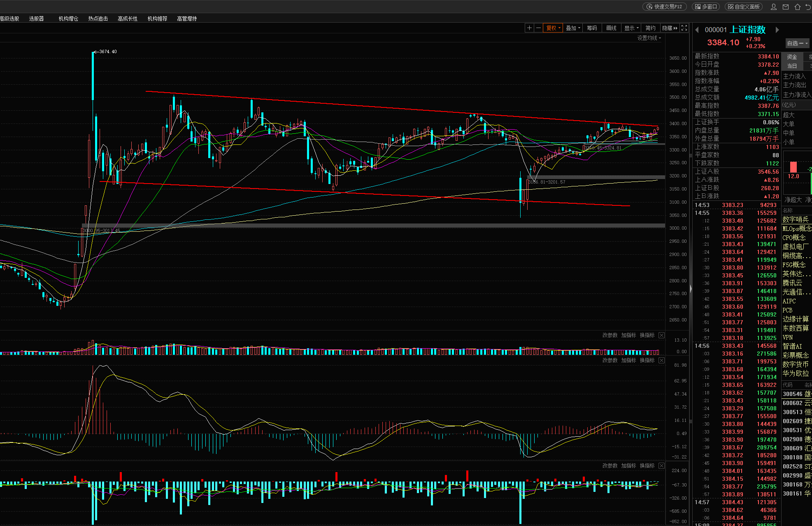Open 机构推荐 menu
This screenshot has width=812, height=526.
pos(157,19)
